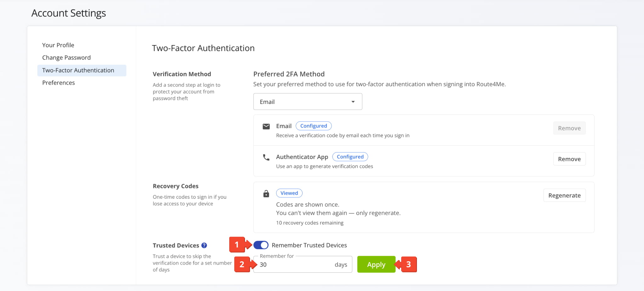Select the Two-Factor Authentication sidebar item

(82, 71)
